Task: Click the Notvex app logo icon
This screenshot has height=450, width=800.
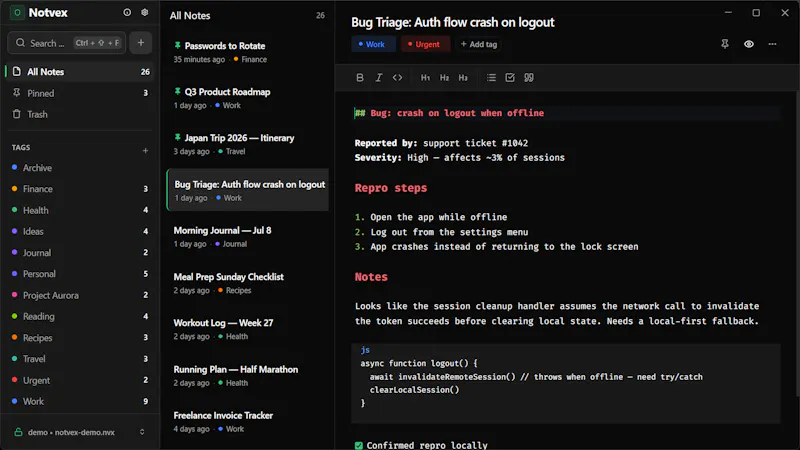Action: pos(17,13)
